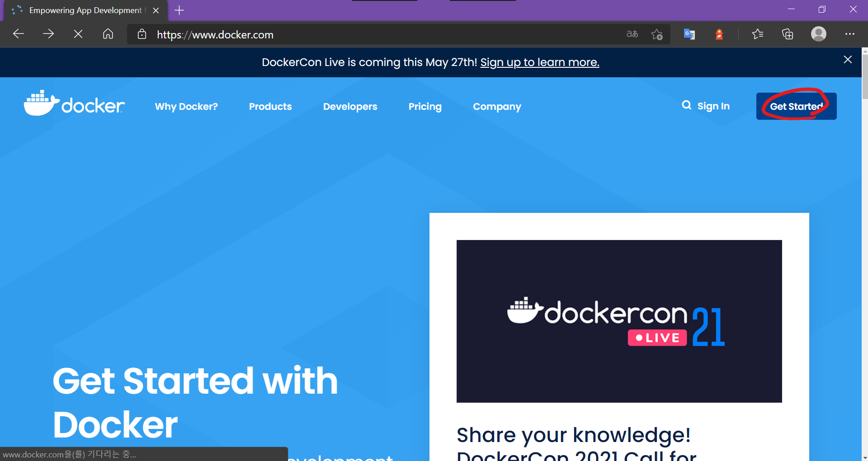
Task: Close the Empowering App Development tab
Action: click(156, 10)
